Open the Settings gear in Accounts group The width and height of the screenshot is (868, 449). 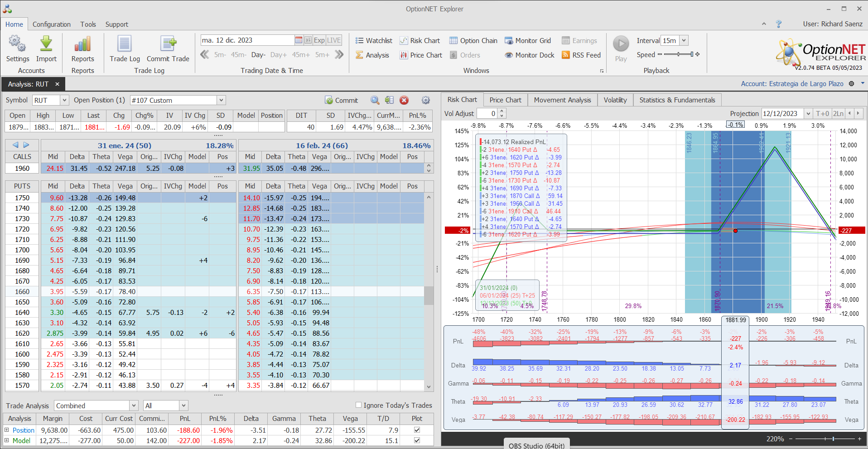(x=17, y=49)
